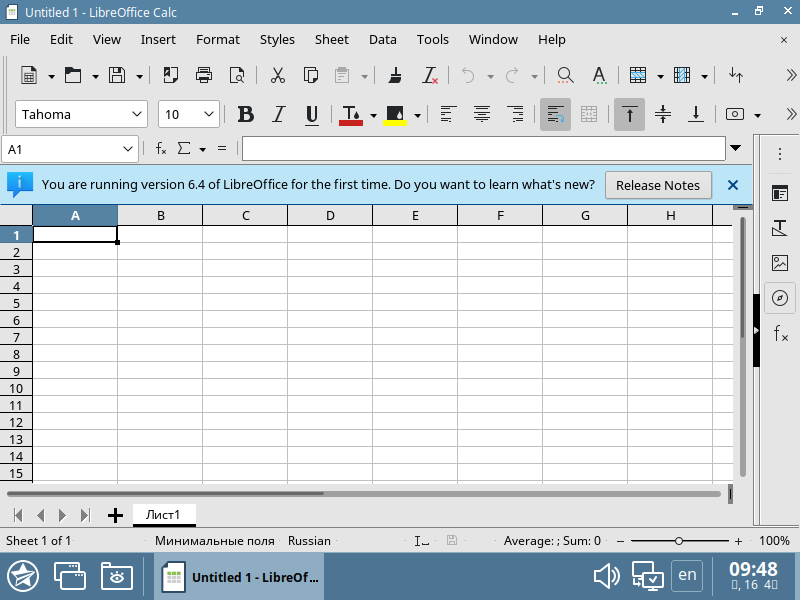Export the sheet as PDF
The height and width of the screenshot is (600, 800).
[170, 75]
